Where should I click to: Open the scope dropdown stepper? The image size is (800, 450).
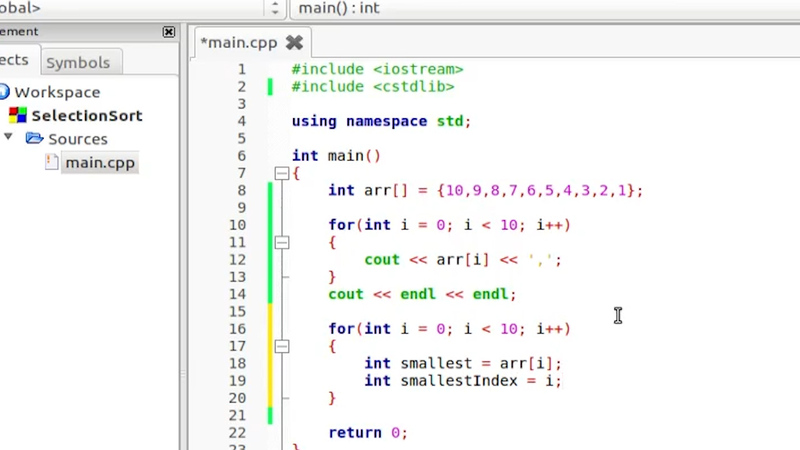[x=275, y=8]
